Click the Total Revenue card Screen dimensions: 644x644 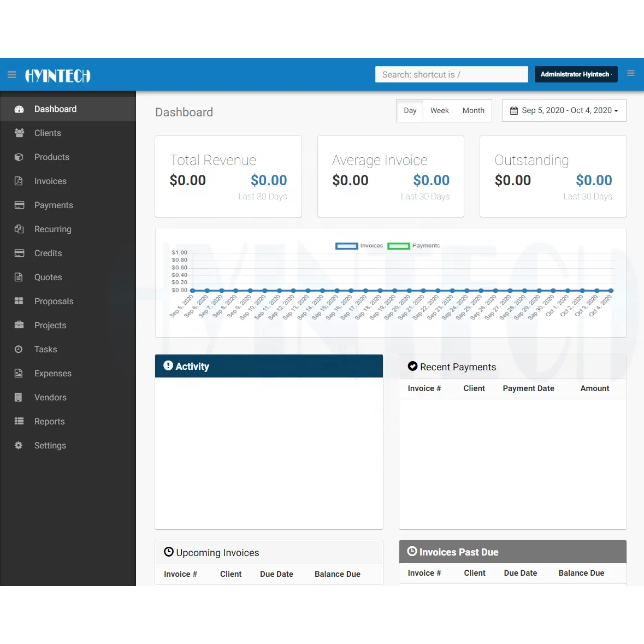point(228,176)
